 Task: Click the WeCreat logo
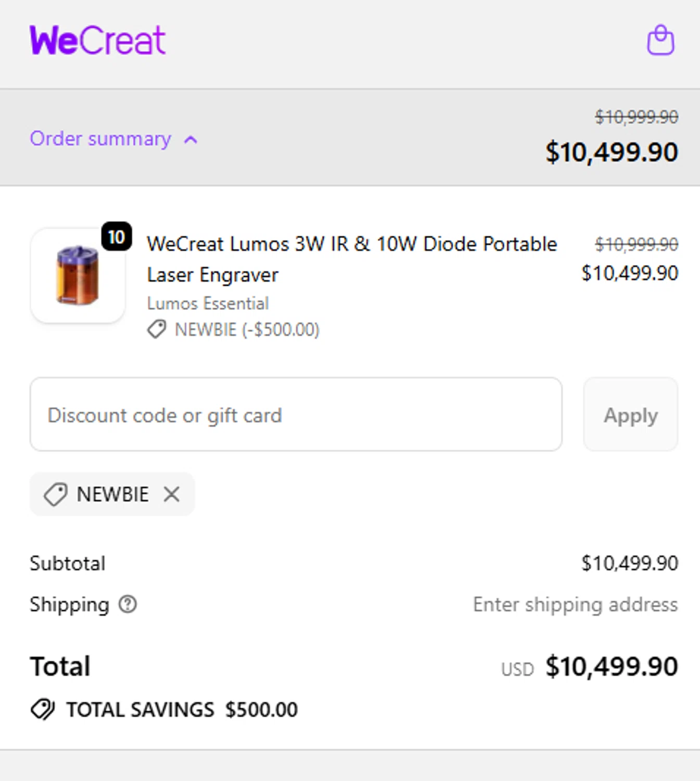(98, 40)
